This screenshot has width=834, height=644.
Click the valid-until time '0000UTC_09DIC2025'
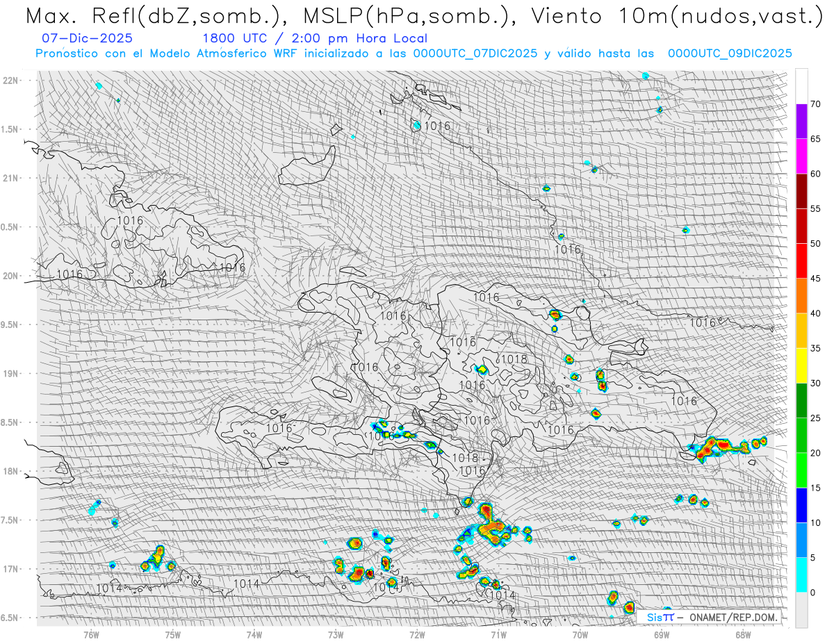[730, 53]
